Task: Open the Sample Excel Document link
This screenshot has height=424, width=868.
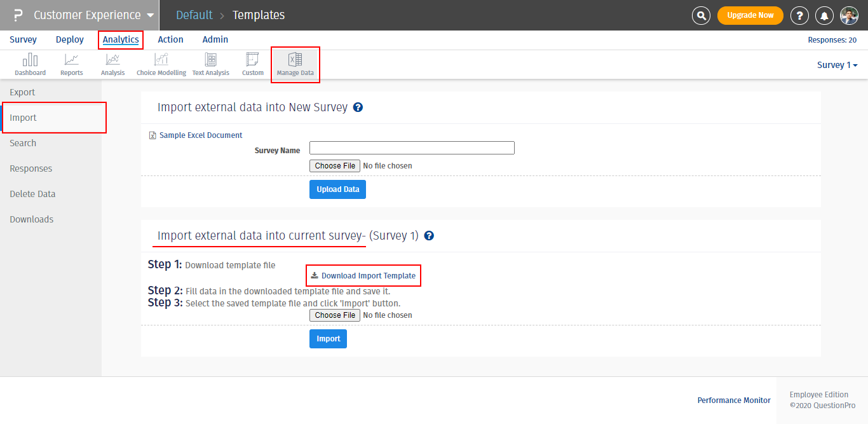Action: click(201, 135)
